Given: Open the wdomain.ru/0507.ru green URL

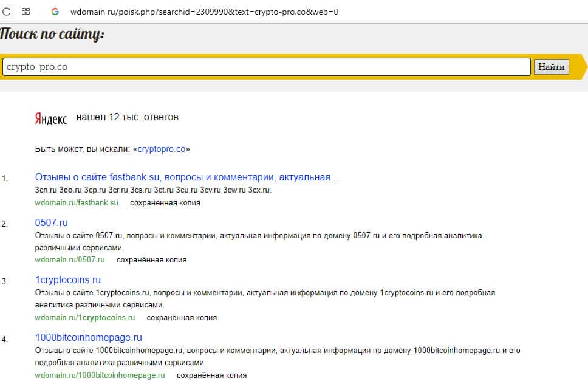Looking at the screenshot, I should (x=70, y=260).
